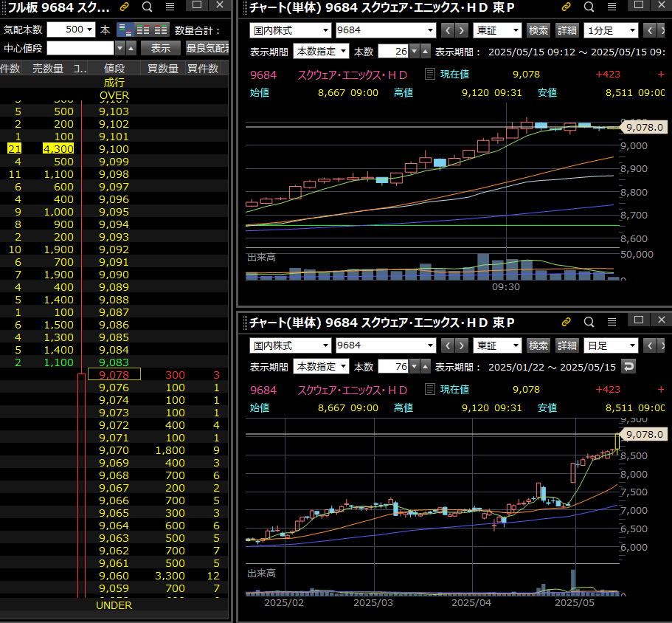This screenshot has height=623, width=672.
Task: Open hamburger menu in フル板 window
Action: pyautogui.click(x=170, y=7)
